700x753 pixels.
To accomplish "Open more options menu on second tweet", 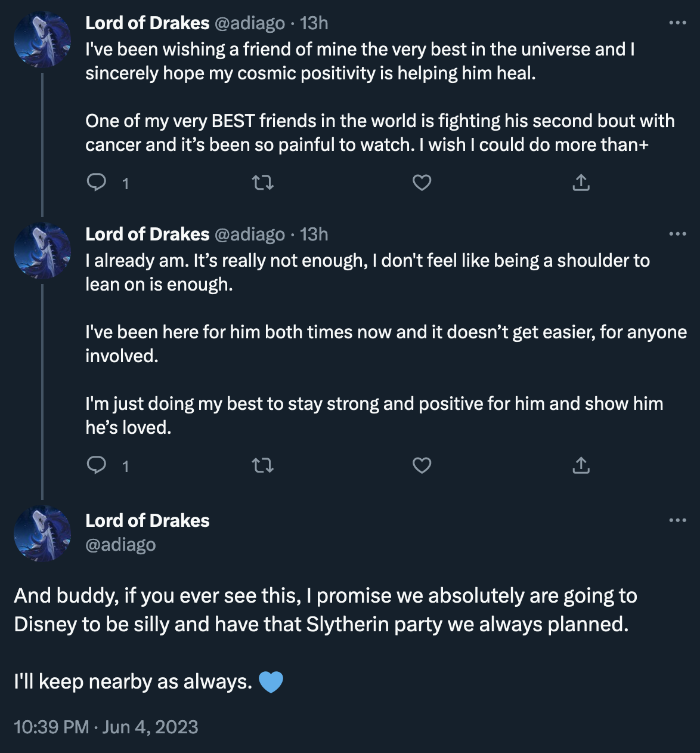I will 677,234.
